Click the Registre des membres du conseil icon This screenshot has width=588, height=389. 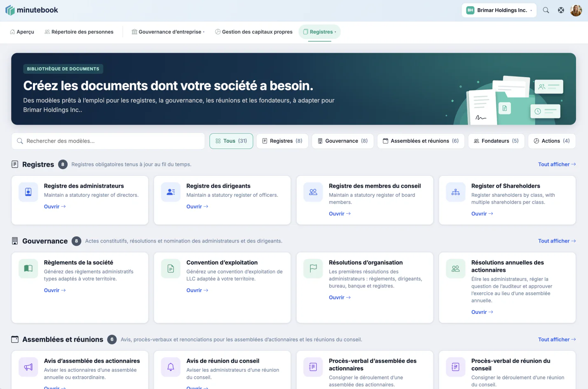313,192
